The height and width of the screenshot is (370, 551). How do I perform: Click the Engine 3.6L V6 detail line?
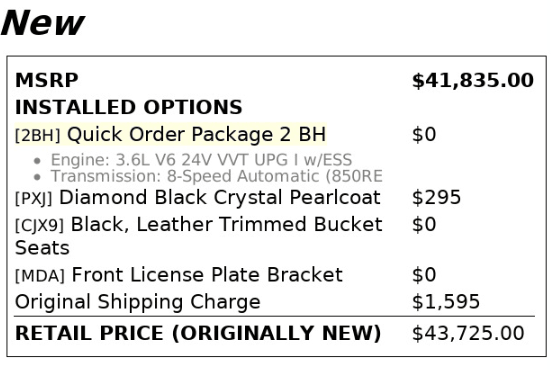click(x=201, y=160)
